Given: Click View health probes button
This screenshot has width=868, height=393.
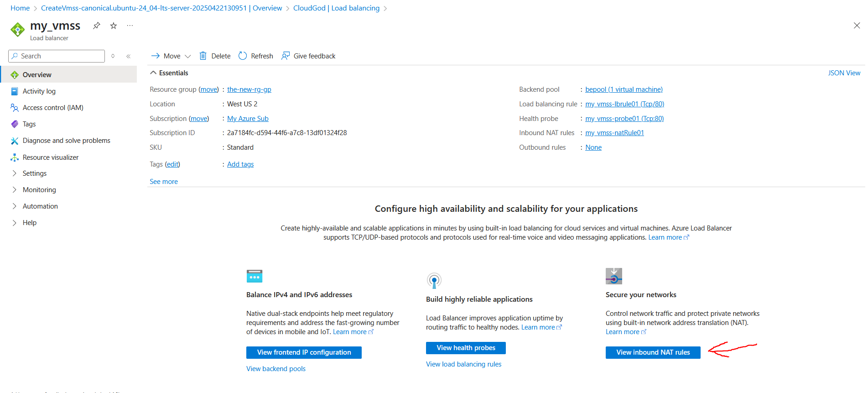Looking at the screenshot, I should [x=466, y=348].
